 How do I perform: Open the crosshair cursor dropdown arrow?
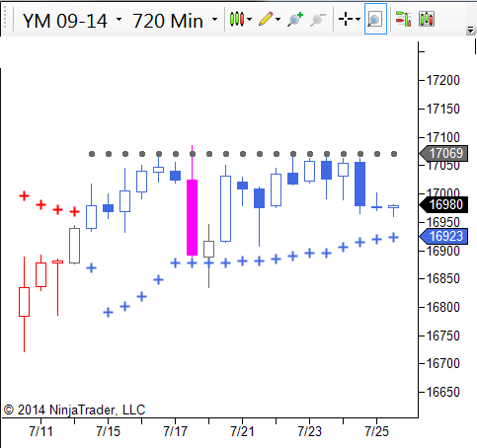tap(358, 20)
